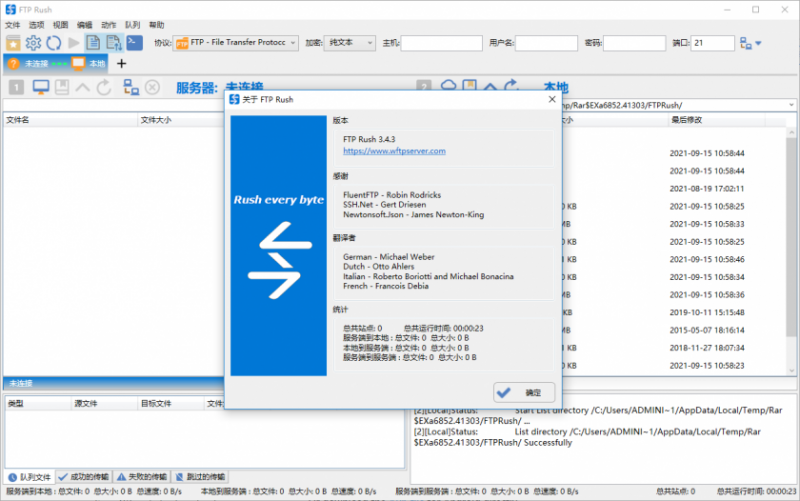Refresh the left server pane
The image size is (800, 501).
(x=104, y=88)
